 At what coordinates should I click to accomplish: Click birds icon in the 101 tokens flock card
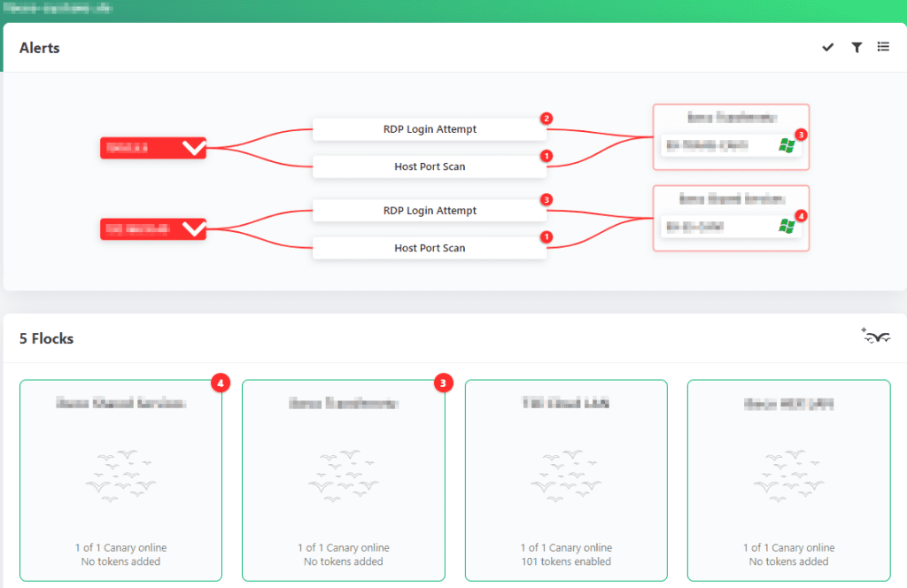tap(566, 476)
